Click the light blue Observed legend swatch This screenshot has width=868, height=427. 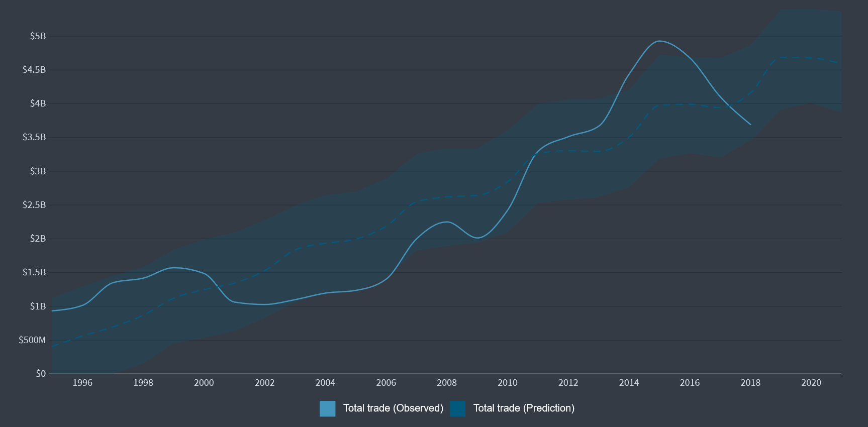tap(327, 408)
